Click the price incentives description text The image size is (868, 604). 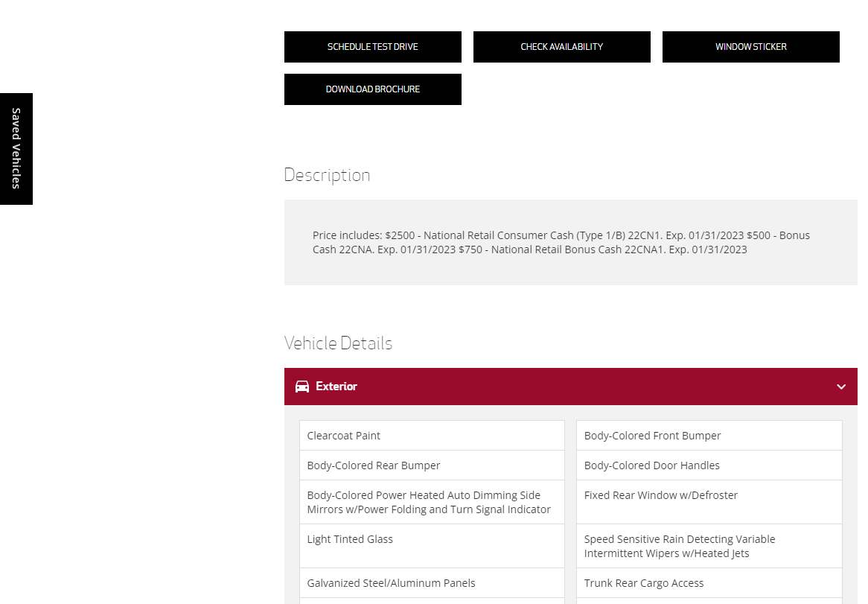point(561,242)
